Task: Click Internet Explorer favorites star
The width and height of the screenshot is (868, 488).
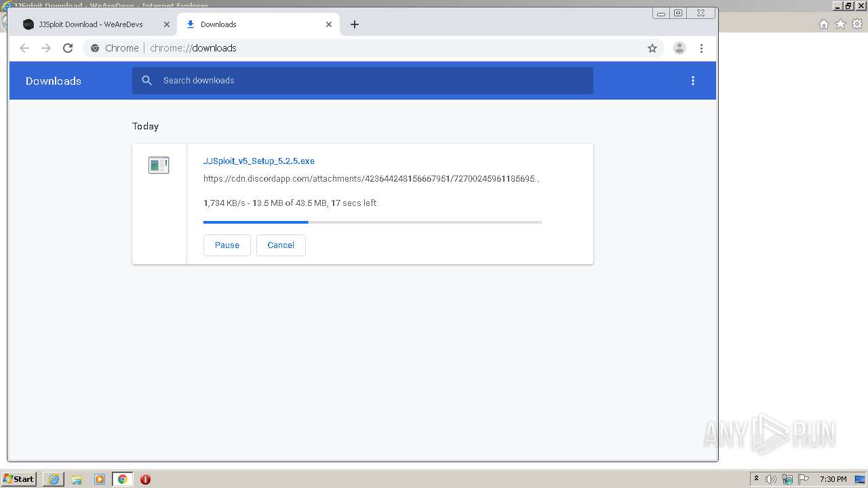Action: [x=840, y=24]
